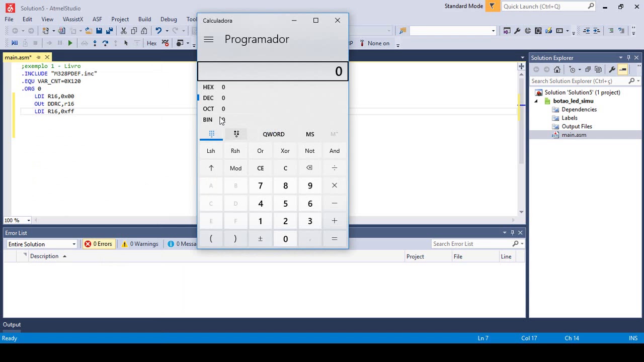The width and height of the screenshot is (644, 362).
Task: Select OCT base in Calculator
Action: (273, 109)
